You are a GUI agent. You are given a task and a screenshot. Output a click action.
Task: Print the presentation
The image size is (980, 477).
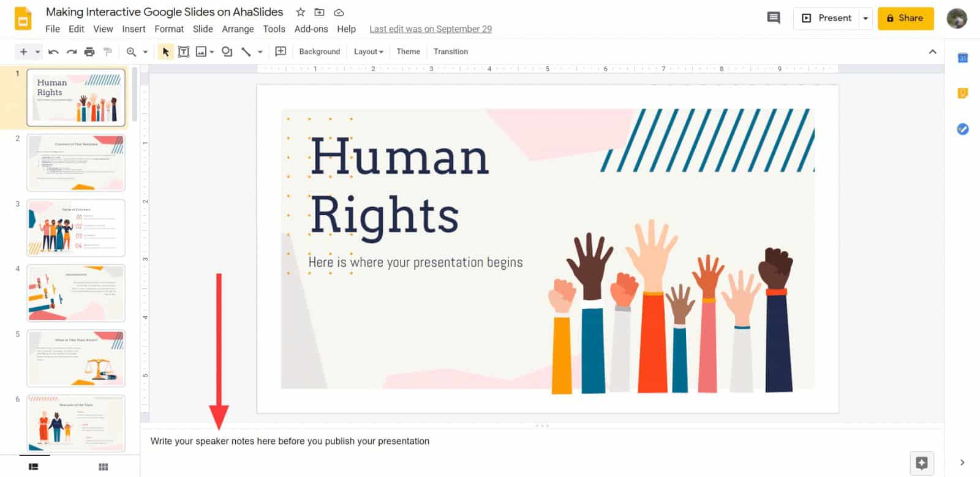tap(89, 52)
